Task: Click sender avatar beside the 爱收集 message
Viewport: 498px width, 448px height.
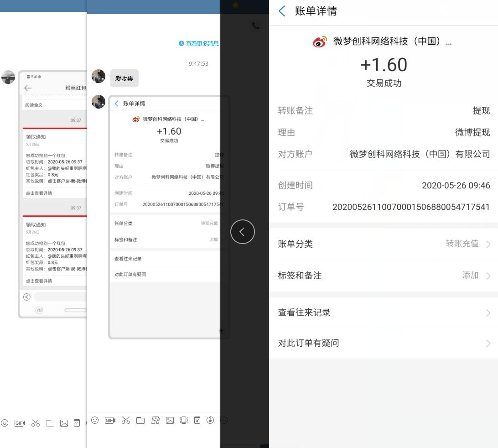Action: [99, 76]
